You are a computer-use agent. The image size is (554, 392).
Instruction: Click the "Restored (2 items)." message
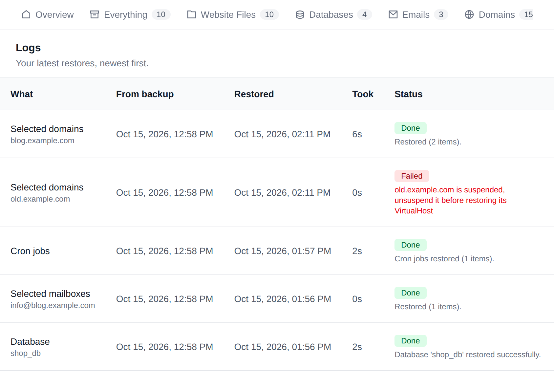pyautogui.click(x=428, y=142)
